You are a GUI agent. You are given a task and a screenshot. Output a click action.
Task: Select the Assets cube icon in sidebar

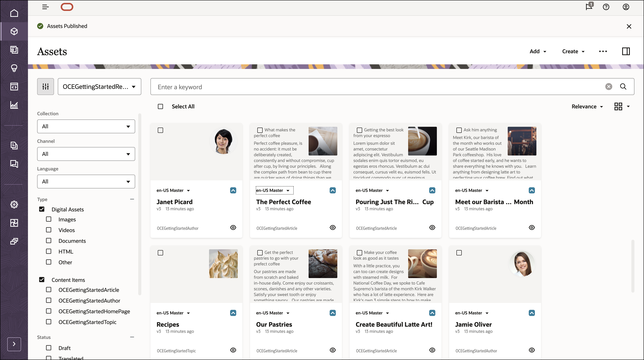tap(14, 31)
